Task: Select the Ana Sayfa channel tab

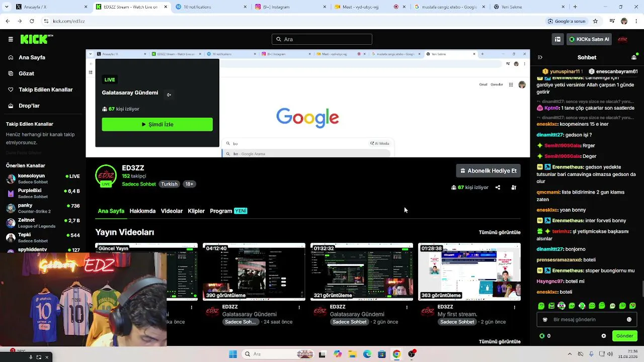Action: click(111, 211)
